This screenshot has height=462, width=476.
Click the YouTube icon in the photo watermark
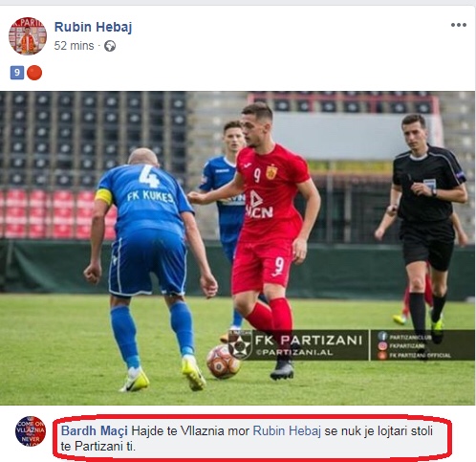(382, 355)
